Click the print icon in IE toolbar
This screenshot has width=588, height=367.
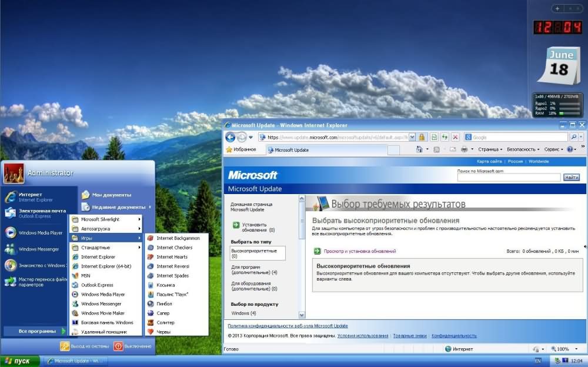[465, 150]
